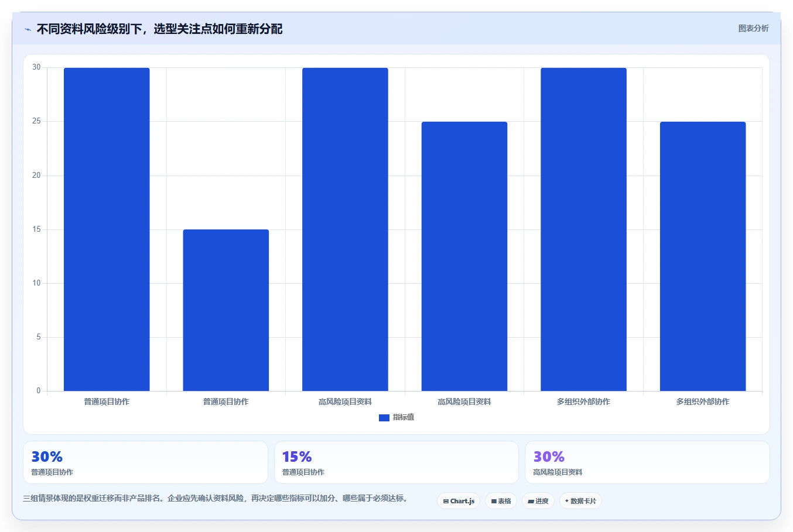This screenshot has height=532, width=793.
Task: Click the 多组织外部协作 bar reaching 25
Action: point(703,256)
